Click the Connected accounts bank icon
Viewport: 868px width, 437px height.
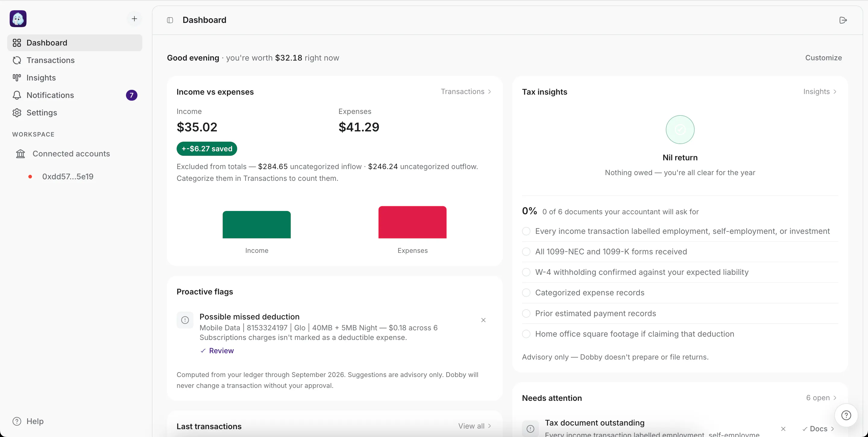tap(20, 154)
